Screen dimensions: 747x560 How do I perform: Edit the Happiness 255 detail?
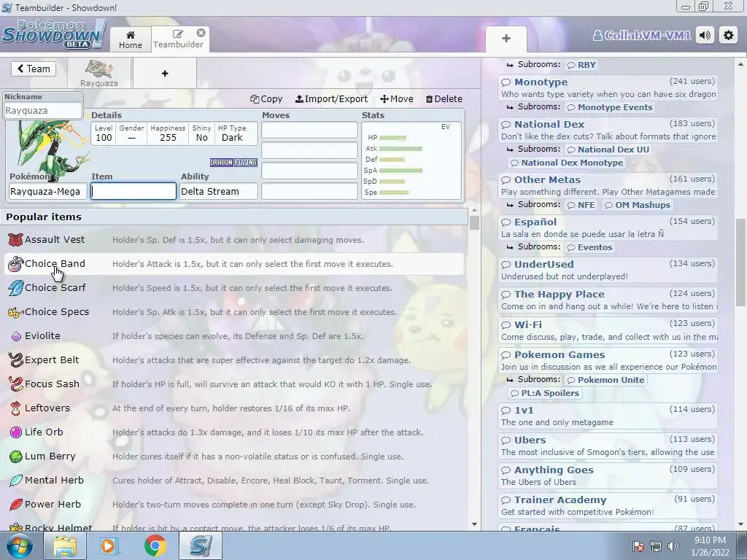click(x=168, y=133)
